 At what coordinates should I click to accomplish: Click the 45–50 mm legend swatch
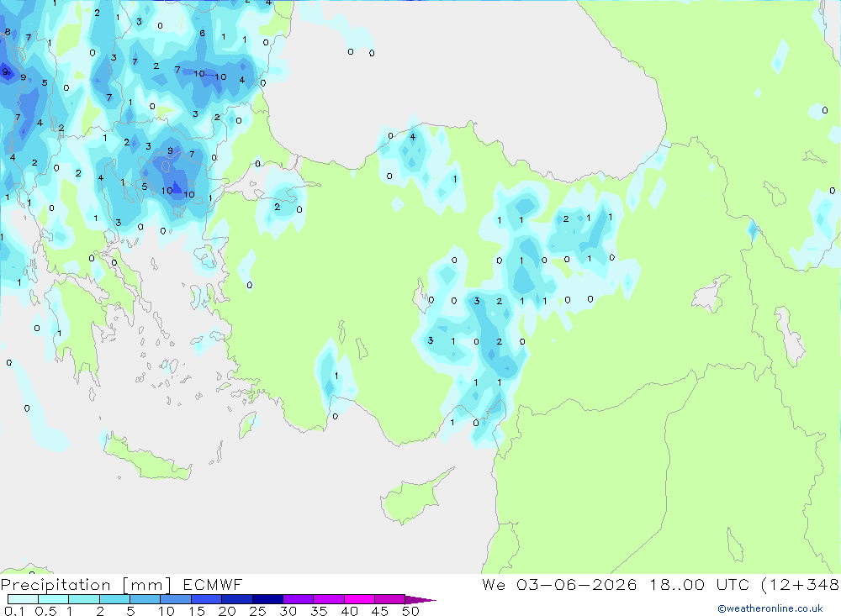point(390,599)
